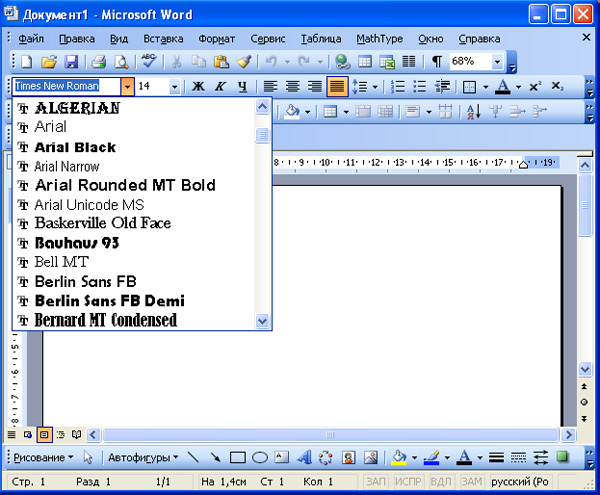Select the Oval drawing tool
The image size is (600, 495).
point(260,458)
